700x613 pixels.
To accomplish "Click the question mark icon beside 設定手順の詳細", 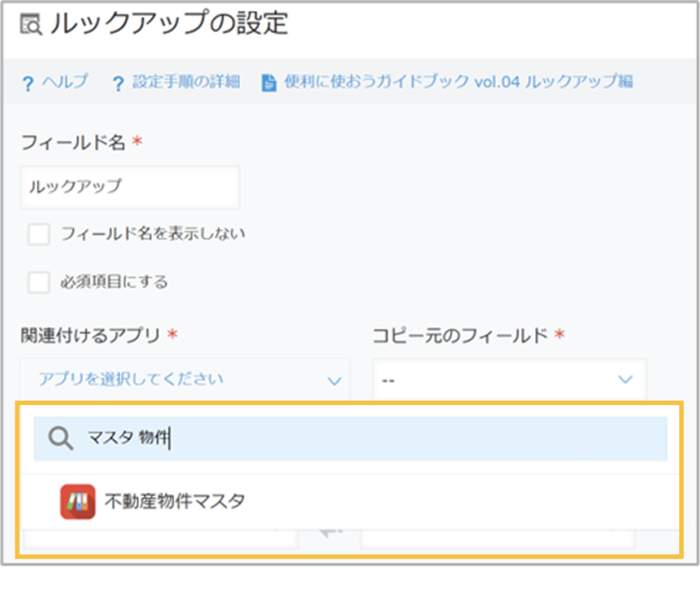I will click(118, 84).
